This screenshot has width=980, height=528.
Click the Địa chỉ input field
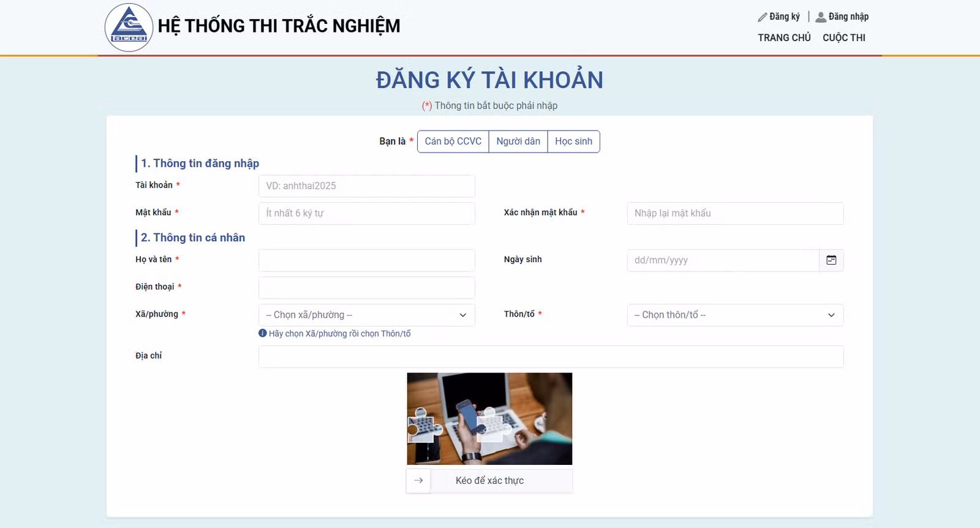click(551, 356)
